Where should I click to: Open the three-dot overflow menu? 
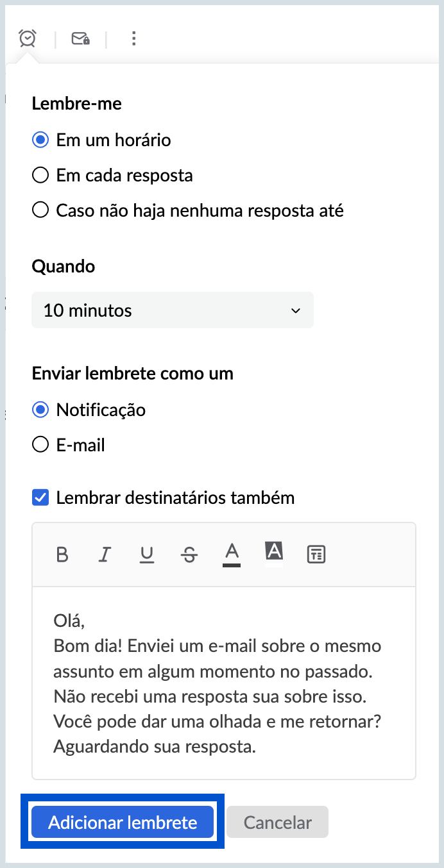[133, 38]
